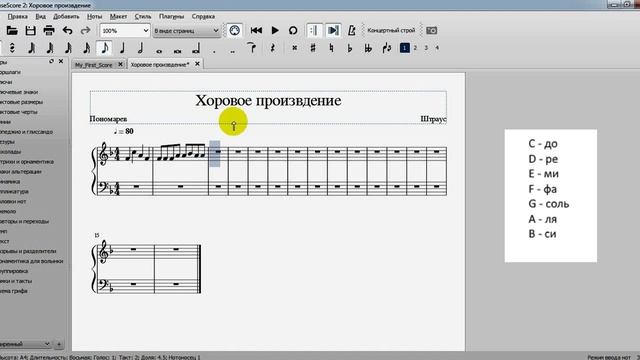Apply the double flat accidental
640x360 pixels.
(x=368, y=48)
